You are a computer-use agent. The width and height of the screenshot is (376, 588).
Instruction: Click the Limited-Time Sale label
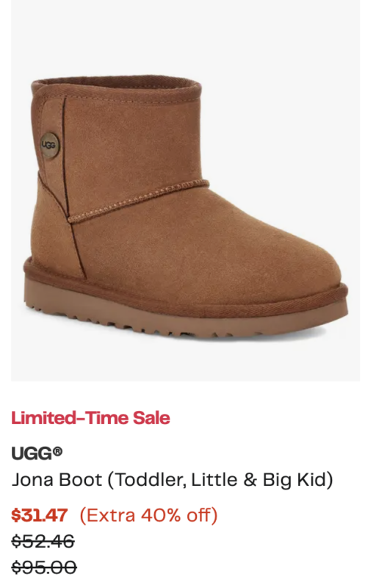pos(90,417)
